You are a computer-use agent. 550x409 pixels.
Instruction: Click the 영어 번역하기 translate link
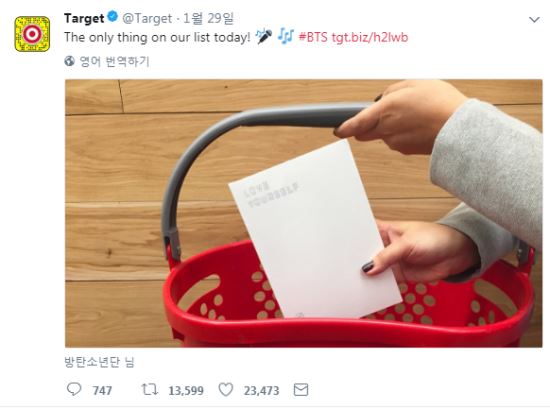point(115,62)
